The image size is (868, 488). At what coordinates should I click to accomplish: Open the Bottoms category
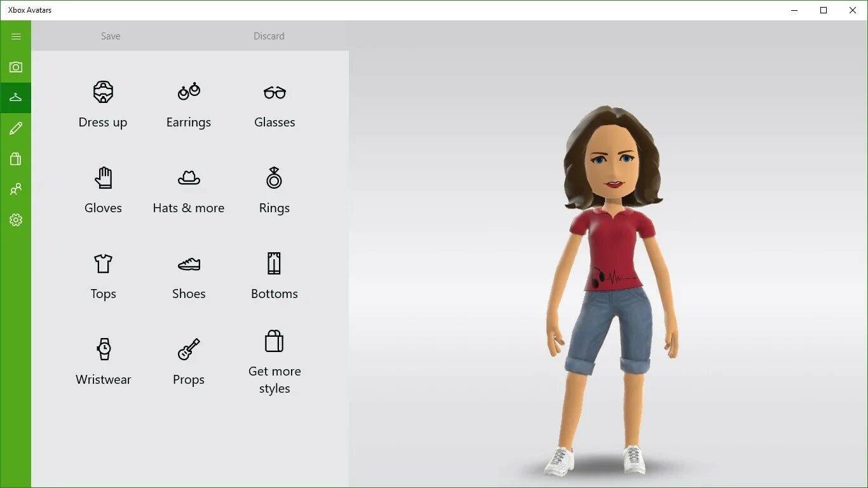[274, 276]
